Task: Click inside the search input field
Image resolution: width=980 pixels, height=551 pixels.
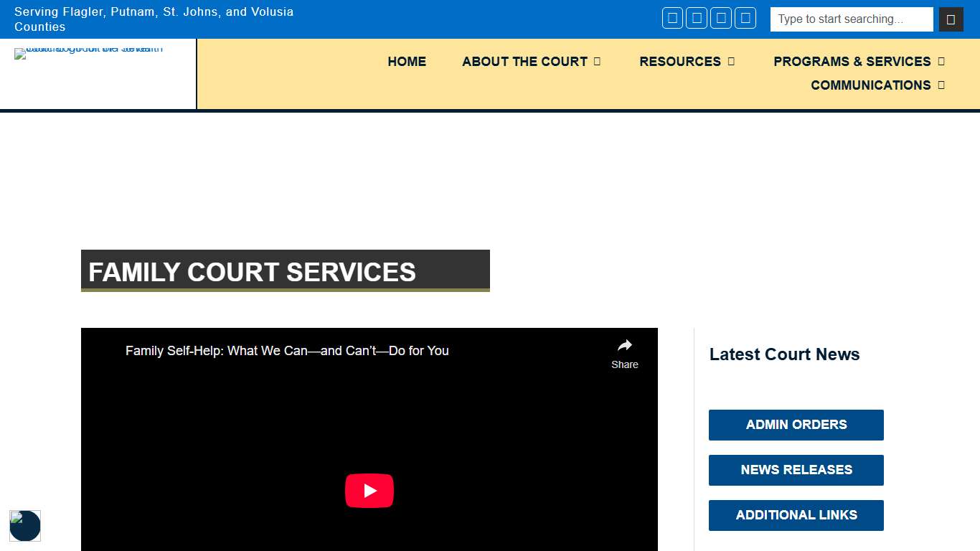Action: (851, 19)
